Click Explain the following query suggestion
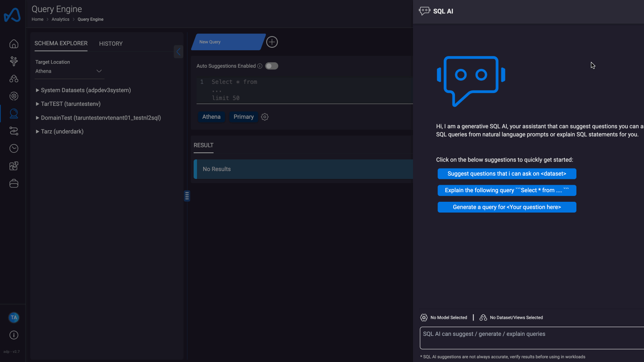Image resolution: width=644 pixels, height=362 pixels. click(507, 190)
